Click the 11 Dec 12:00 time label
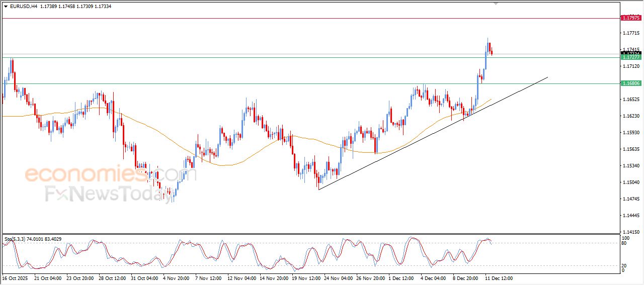Screen dimensions: 644x285 coord(499,278)
